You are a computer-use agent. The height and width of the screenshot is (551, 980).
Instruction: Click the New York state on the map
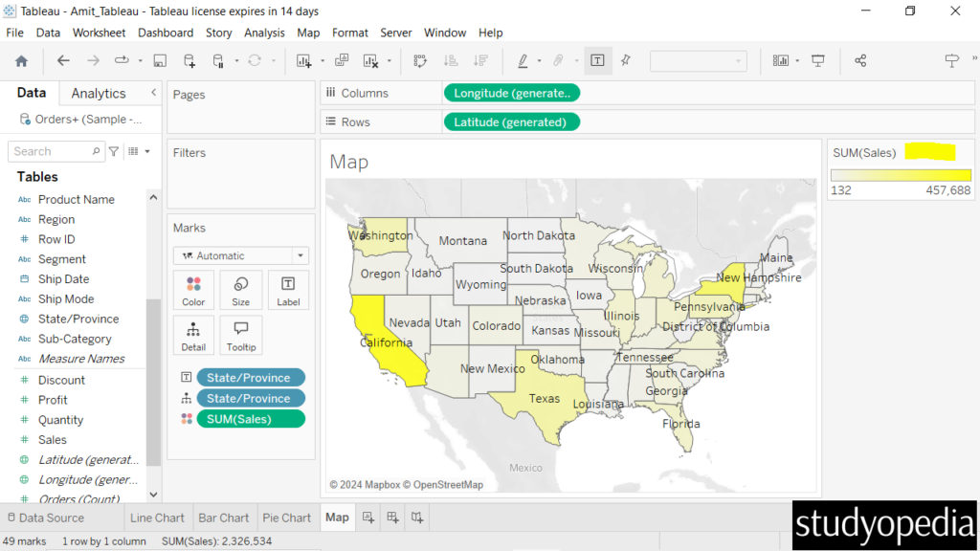(726, 280)
